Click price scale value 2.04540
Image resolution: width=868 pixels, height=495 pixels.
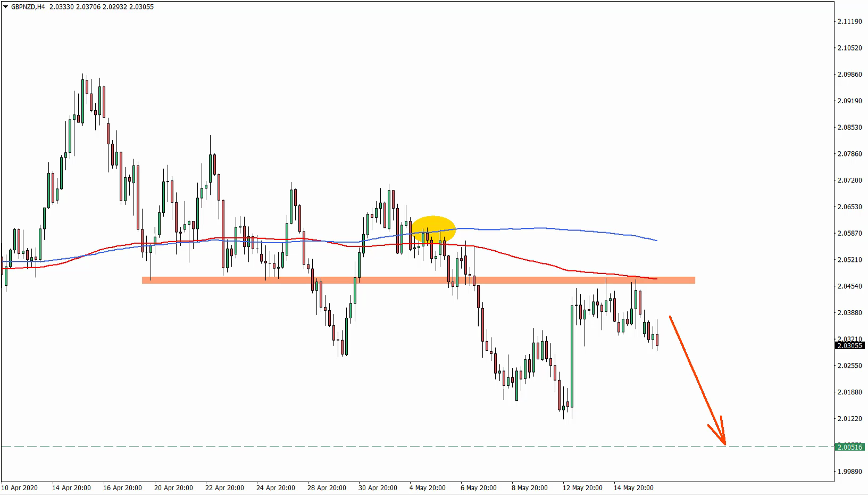849,286
